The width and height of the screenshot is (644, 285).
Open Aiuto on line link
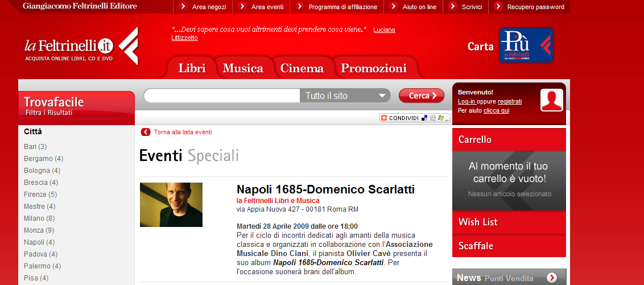(x=419, y=7)
